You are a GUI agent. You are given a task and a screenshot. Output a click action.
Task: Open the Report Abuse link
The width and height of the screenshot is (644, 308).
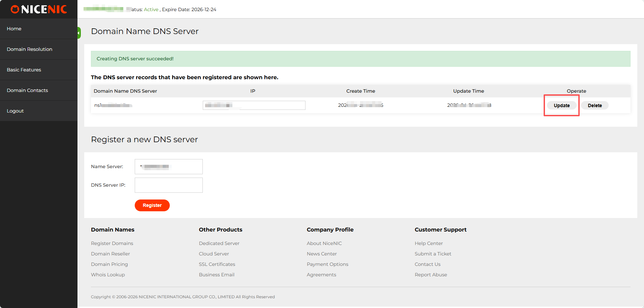[x=431, y=275]
